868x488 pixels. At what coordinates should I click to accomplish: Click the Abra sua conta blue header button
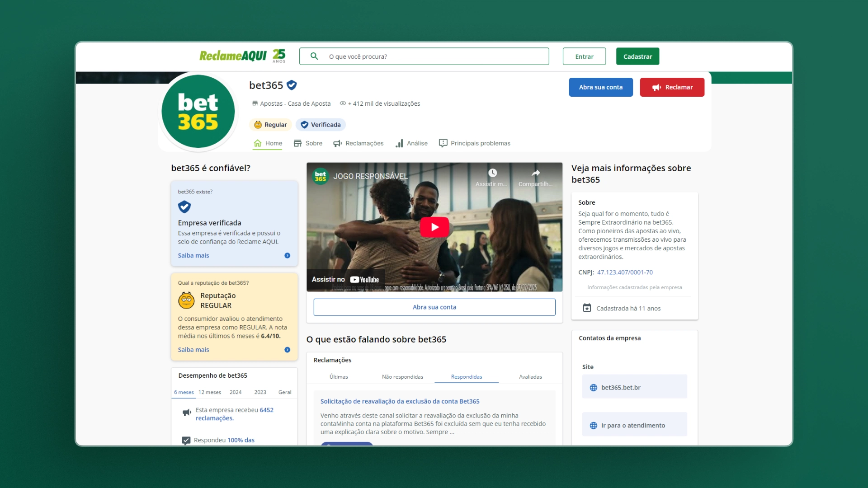point(601,87)
